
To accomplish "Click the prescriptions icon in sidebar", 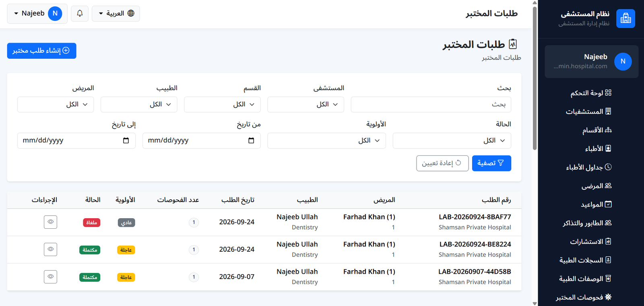I will (x=608, y=278).
